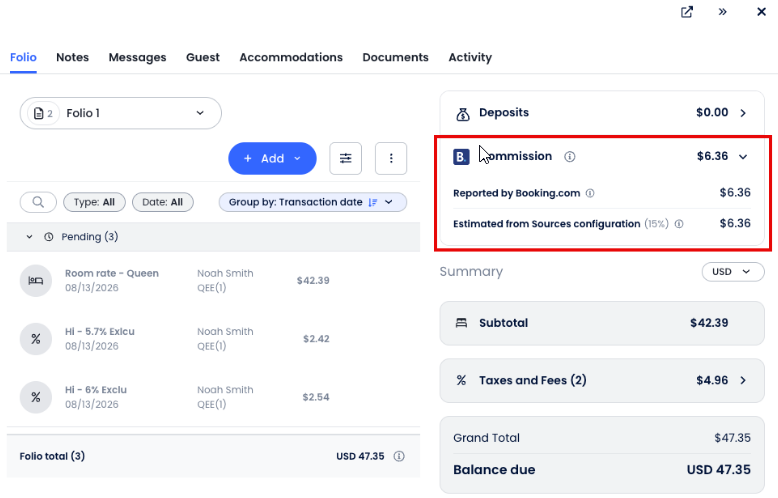Open the Date: All filter
778x498 pixels.
click(163, 202)
